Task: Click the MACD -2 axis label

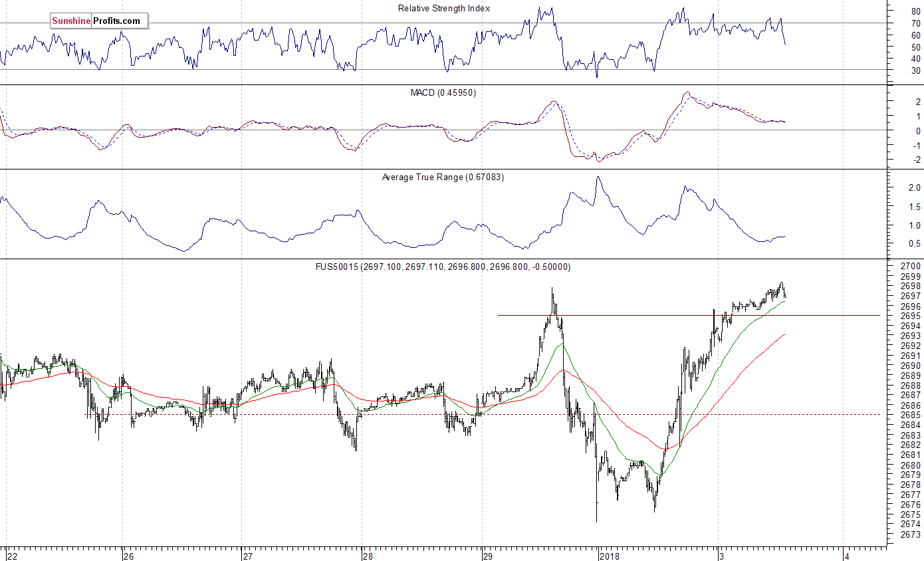Action: pyautogui.click(x=916, y=160)
